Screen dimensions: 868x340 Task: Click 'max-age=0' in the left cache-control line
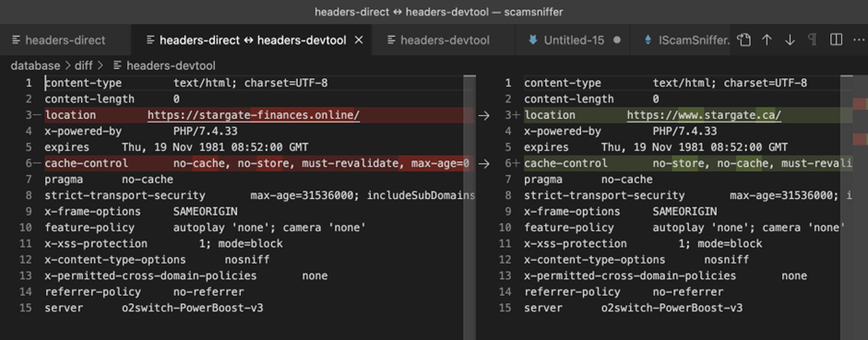tap(440, 164)
